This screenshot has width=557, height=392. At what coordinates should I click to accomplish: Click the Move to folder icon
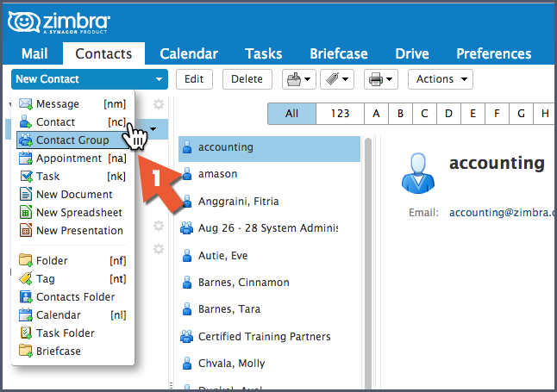tap(294, 79)
